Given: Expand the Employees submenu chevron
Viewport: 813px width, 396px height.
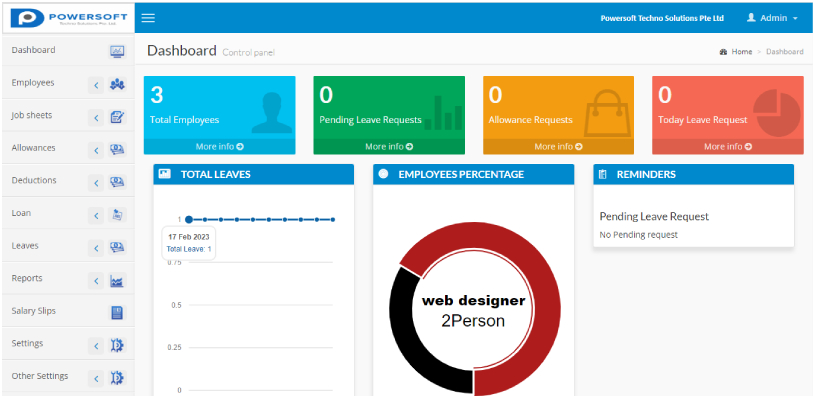Looking at the screenshot, I should [x=96, y=84].
